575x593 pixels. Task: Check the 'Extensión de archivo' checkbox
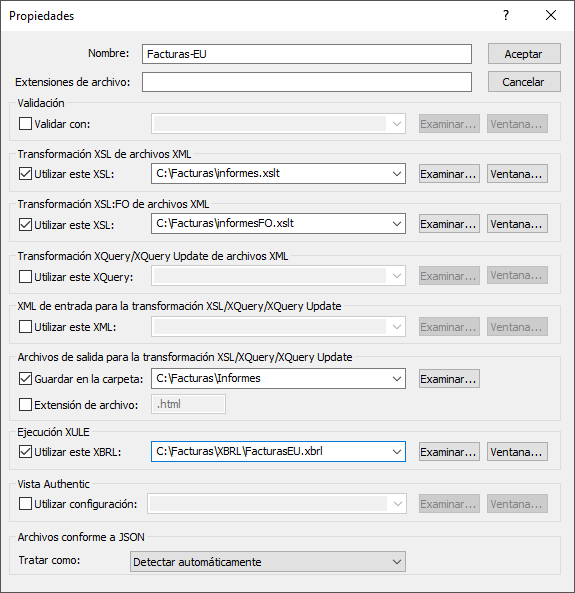coord(25,405)
